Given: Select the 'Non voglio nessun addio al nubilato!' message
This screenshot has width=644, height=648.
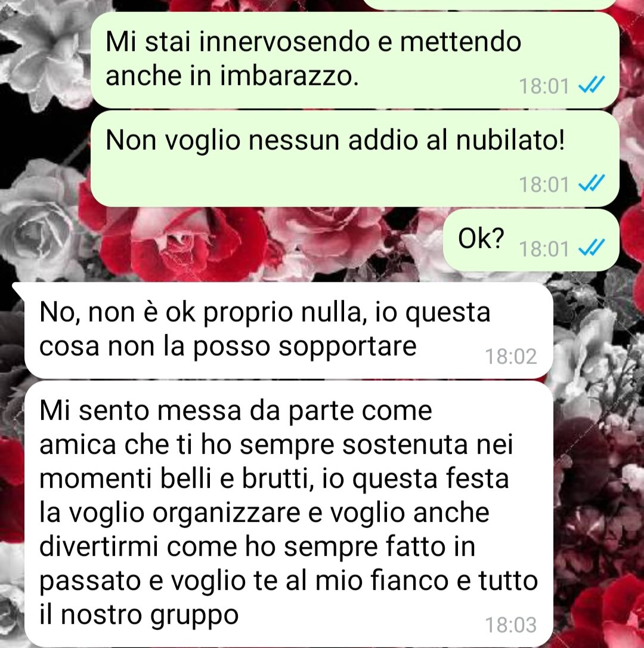Looking at the screenshot, I should pyautogui.click(x=354, y=159).
